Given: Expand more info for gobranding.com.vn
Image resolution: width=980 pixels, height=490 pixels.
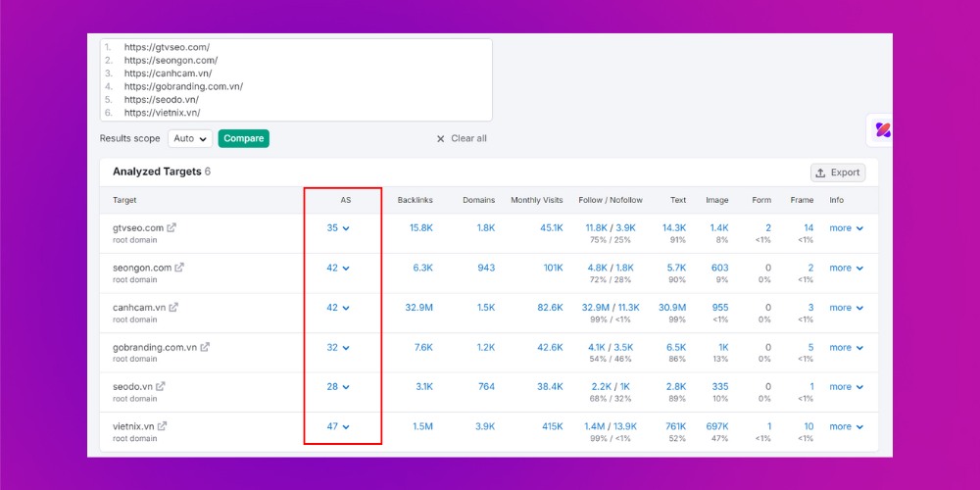Looking at the screenshot, I should click(847, 348).
